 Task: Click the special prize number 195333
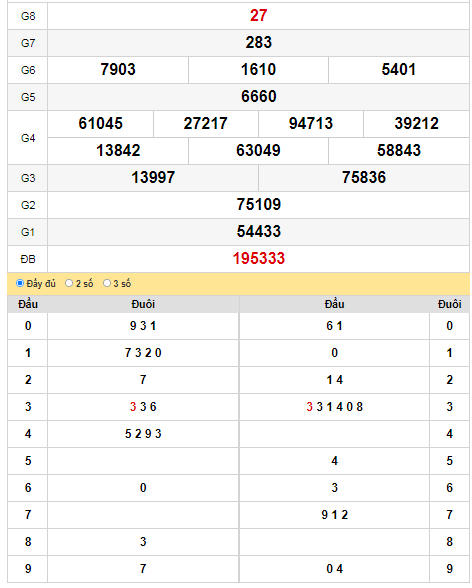pos(259,258)
